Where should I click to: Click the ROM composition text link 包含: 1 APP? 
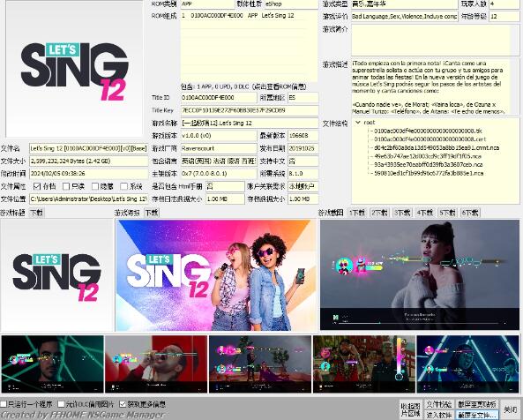click(x=243, y=86)
